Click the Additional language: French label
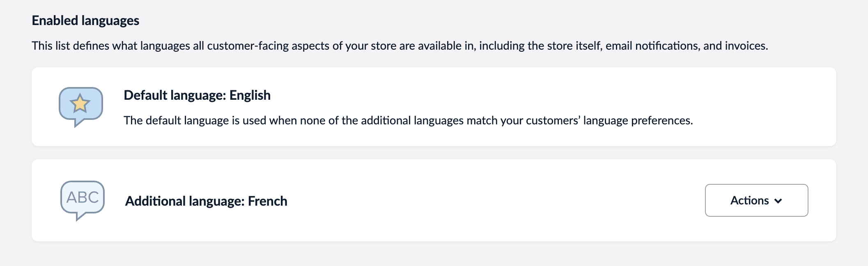 coord(206,201)
